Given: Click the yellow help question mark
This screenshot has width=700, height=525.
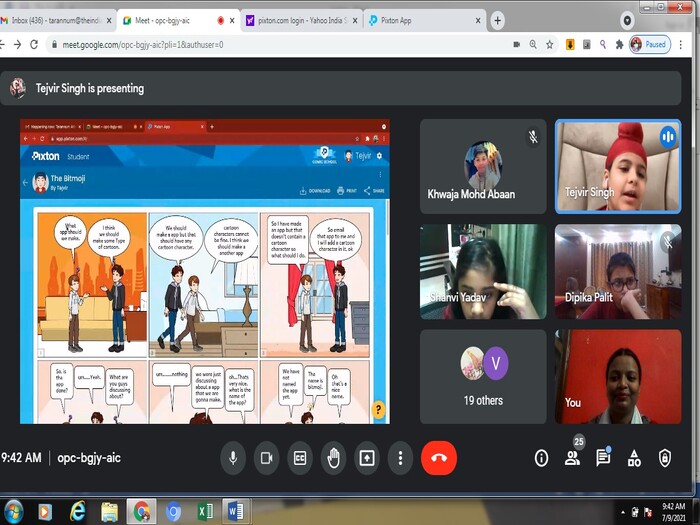Looking at the screenshot, I should click(378, 409).
